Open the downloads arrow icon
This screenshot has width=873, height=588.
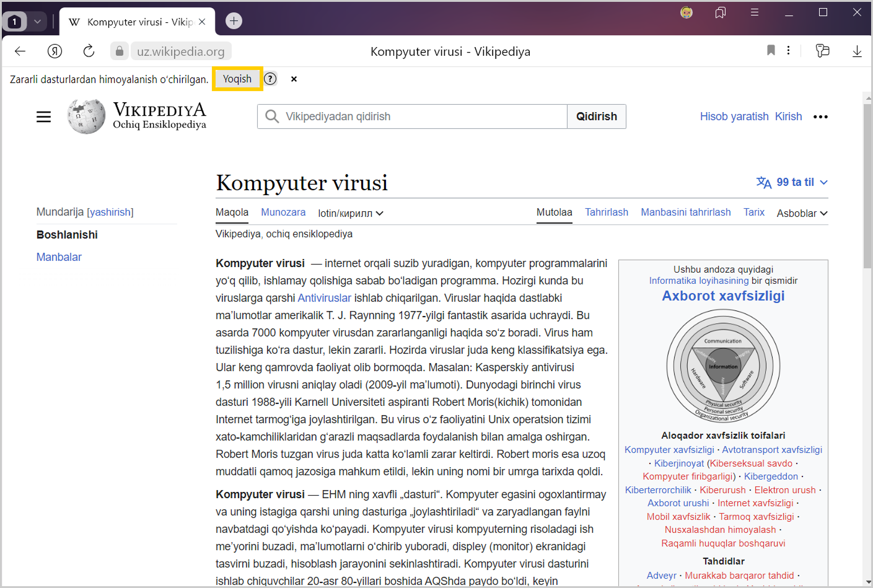857,51
